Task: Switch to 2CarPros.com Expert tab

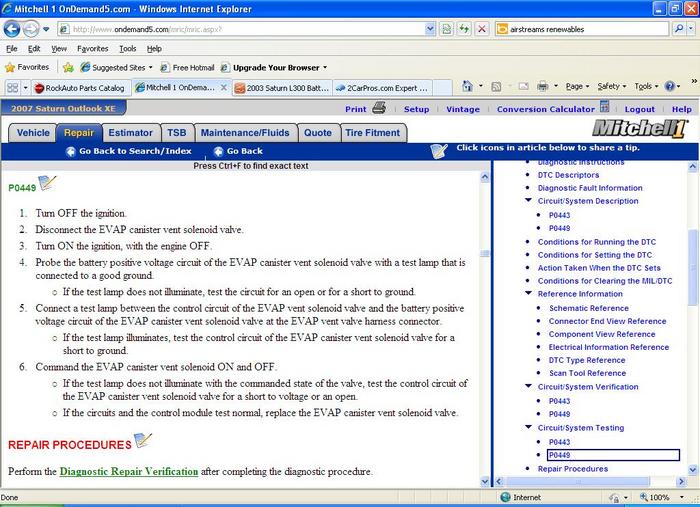Action: 383,88
